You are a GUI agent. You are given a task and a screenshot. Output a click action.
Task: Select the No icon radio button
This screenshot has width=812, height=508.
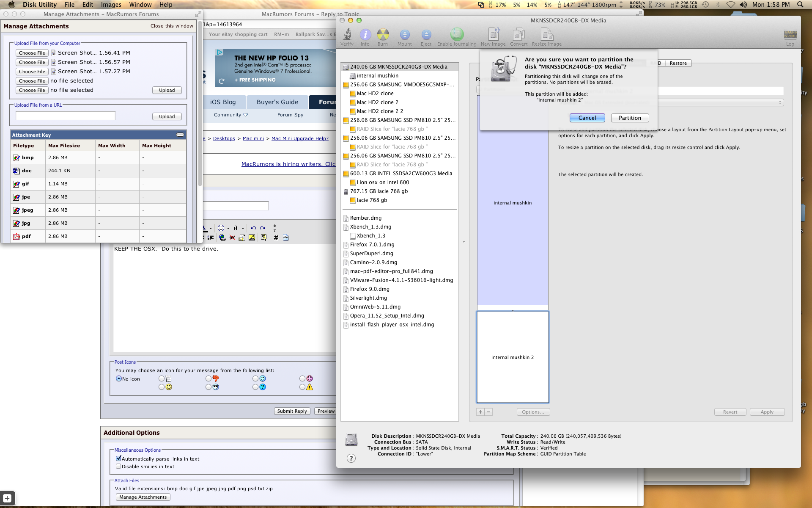tap(119, 378)
